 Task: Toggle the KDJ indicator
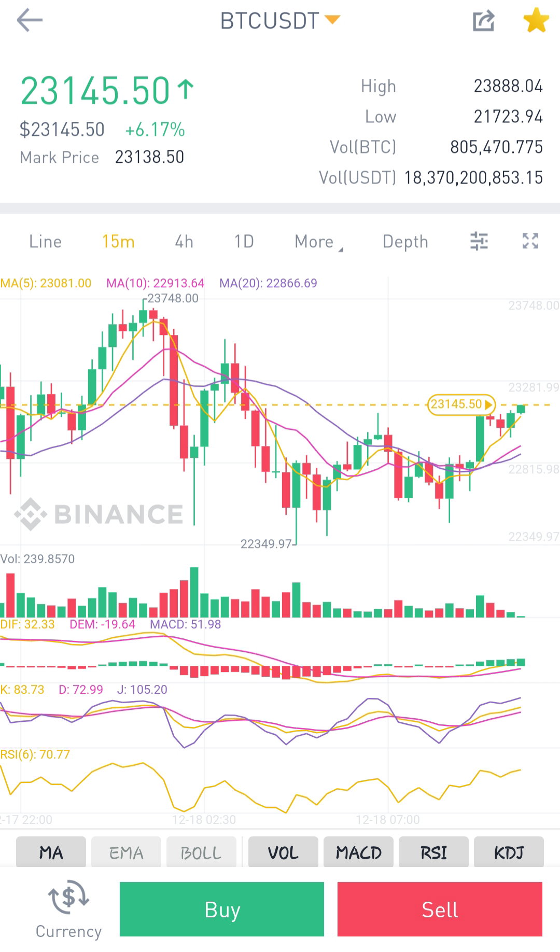click(x=509, y=852)
